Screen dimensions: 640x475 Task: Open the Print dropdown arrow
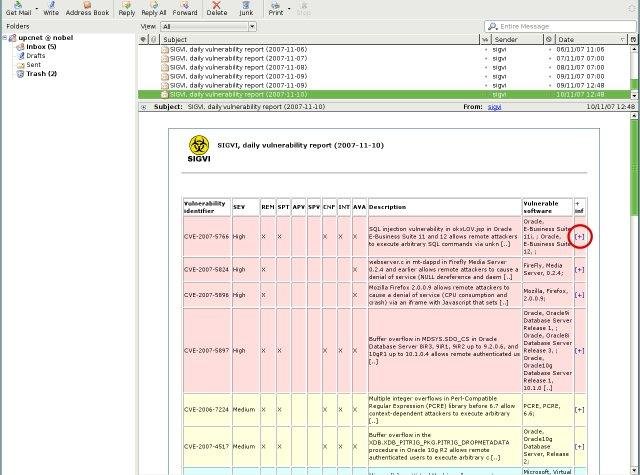click(x=289, y=9)
